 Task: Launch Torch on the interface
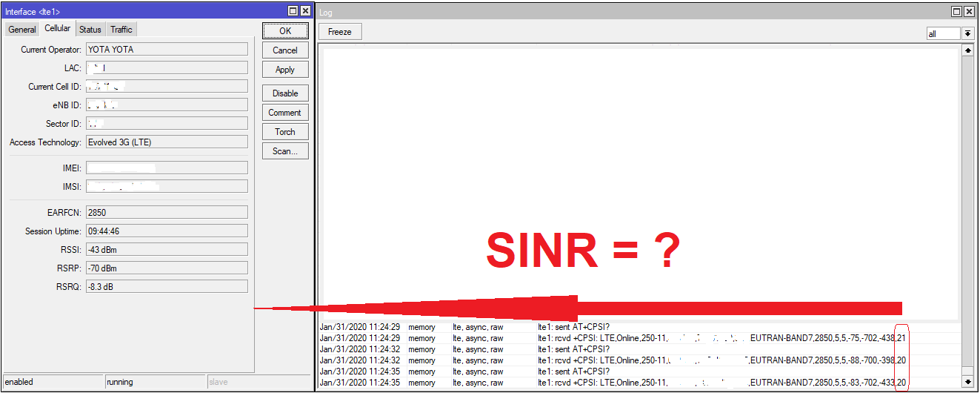point(285,132)
